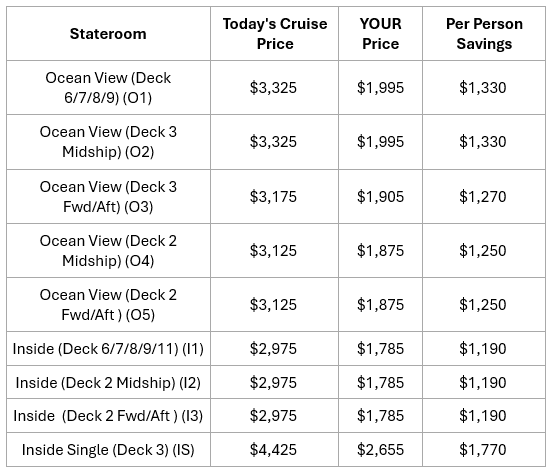Click the $2,655 YOUR Price cell
The image size is (551, 473).
tap(380, 450)
